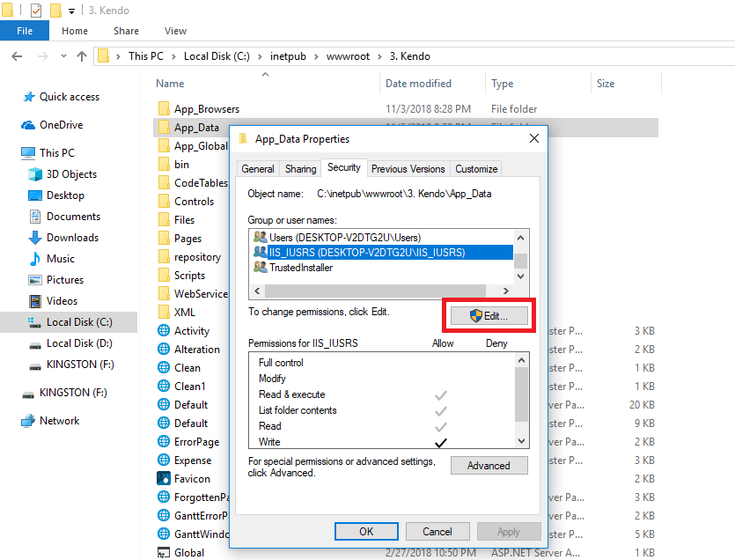Screen dimensions: 735x560
Task: Select the Controls folder
Action: coord(194,202)
